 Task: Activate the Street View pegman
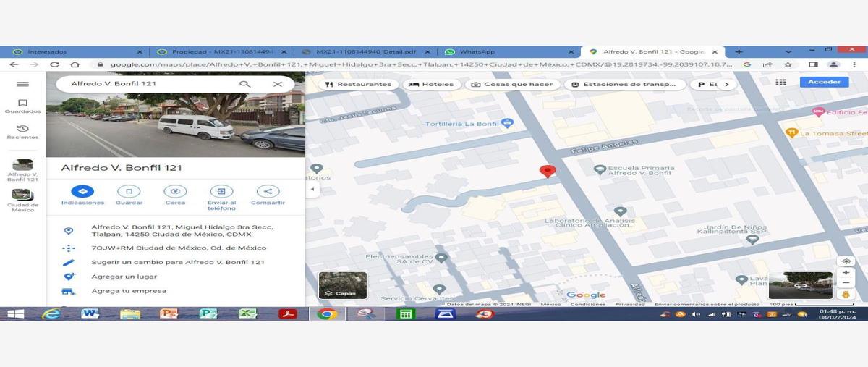point(846,294)
